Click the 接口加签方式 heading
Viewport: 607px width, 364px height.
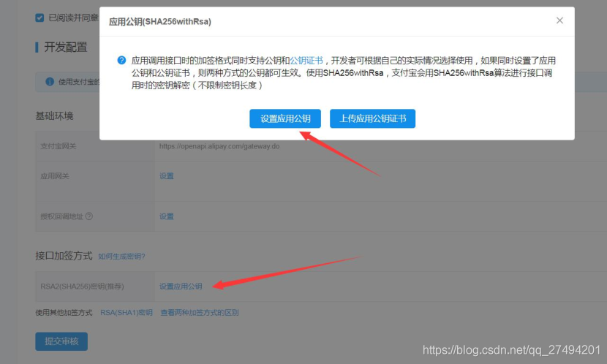[64, 256]
